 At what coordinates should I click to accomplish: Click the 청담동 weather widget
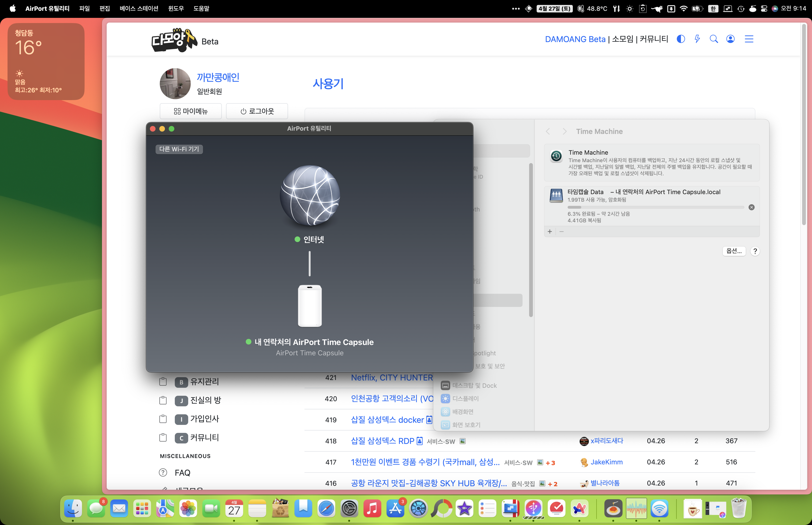pyautogui.click(x=46, y=61)
